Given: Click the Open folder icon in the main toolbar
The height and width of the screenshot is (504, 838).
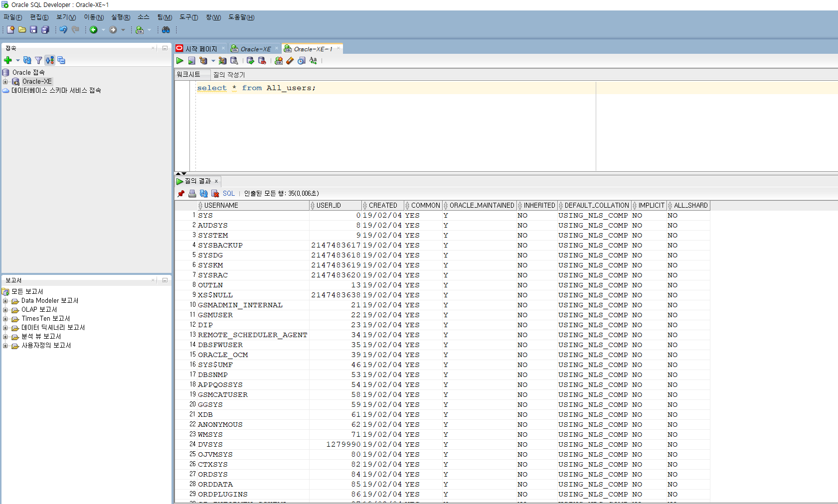Looking at the screenshot, I should point(22,30).
